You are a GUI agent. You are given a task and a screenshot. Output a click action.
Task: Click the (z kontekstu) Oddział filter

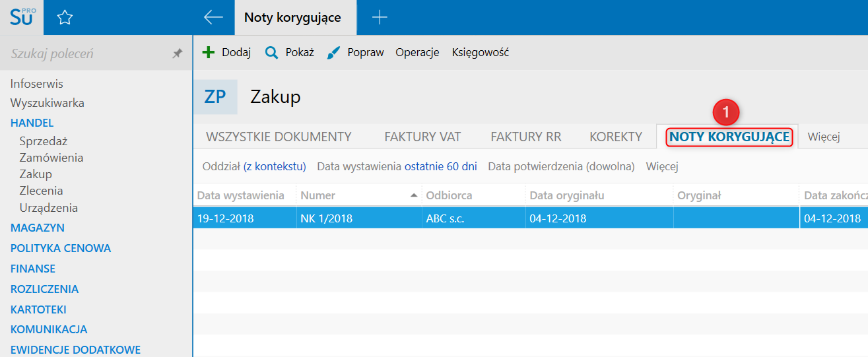click(x=275, y=167)
